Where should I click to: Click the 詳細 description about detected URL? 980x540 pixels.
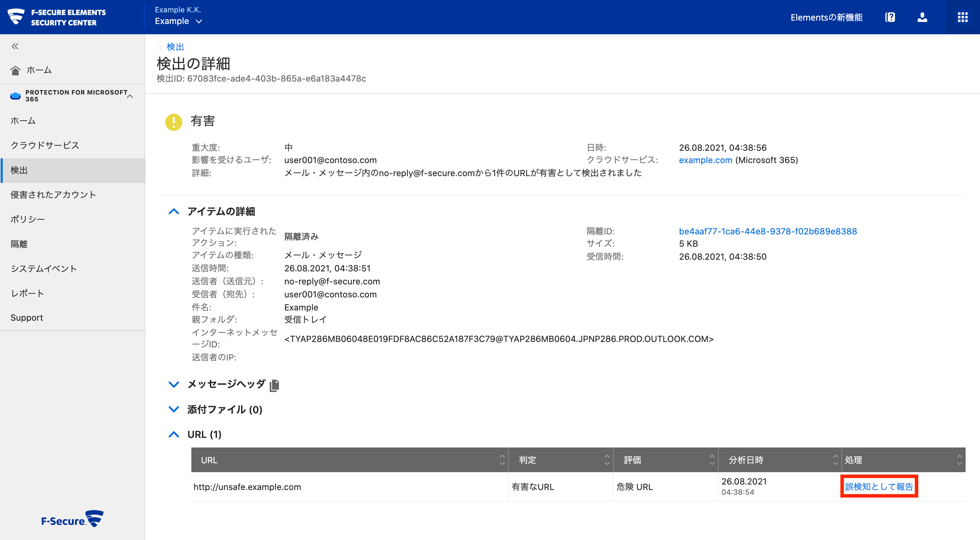[x=463, y=173]
